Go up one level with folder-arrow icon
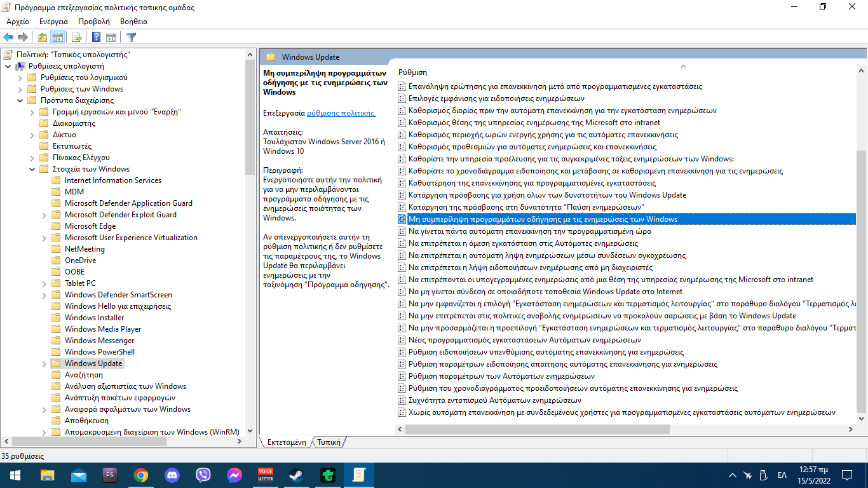Image resolution: width=868 pixels, height=488 pixels. pyautogui.click(x=43, y=37)
